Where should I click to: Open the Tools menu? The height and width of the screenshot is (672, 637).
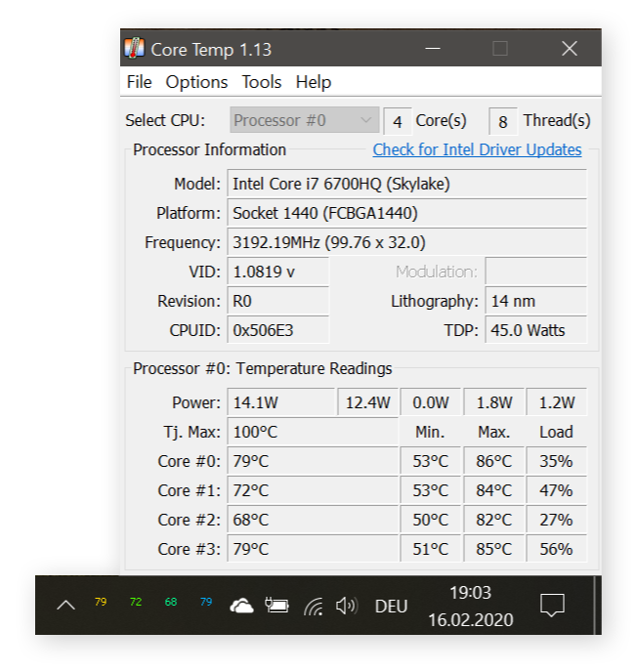click(262, 82)
